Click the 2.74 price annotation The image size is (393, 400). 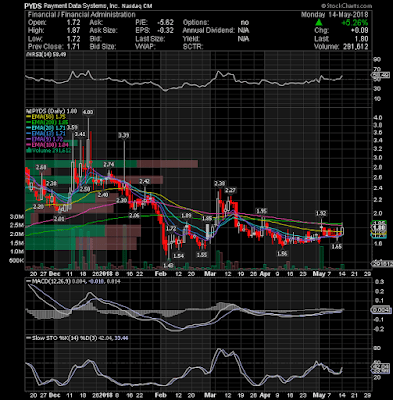click(109, 164)
